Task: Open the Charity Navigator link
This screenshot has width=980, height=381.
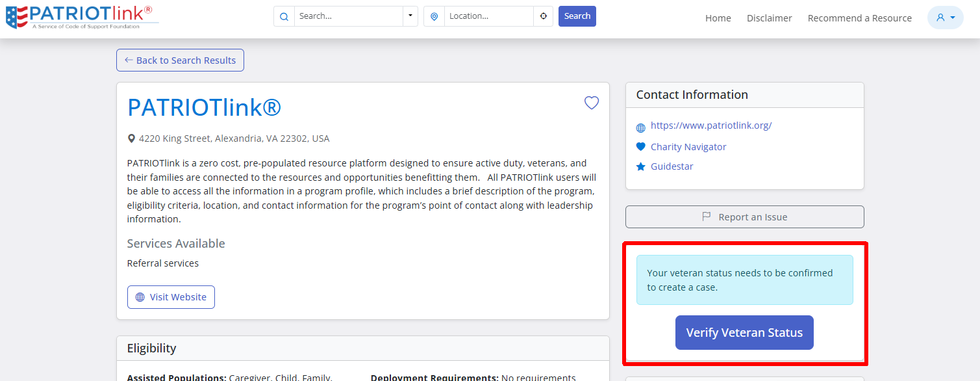Action: point(688,147)
